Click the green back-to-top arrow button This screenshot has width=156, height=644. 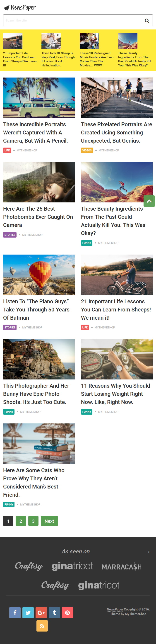[x=149, y=201]
